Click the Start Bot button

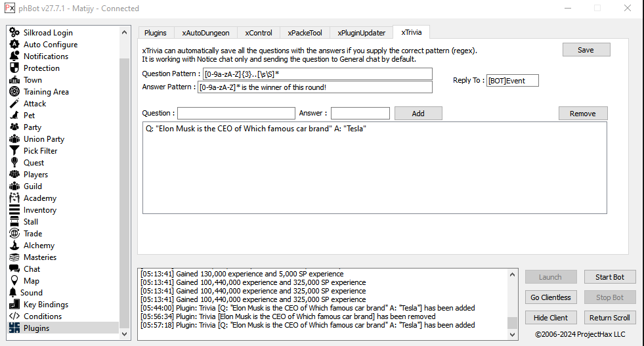tap(609, 277)
